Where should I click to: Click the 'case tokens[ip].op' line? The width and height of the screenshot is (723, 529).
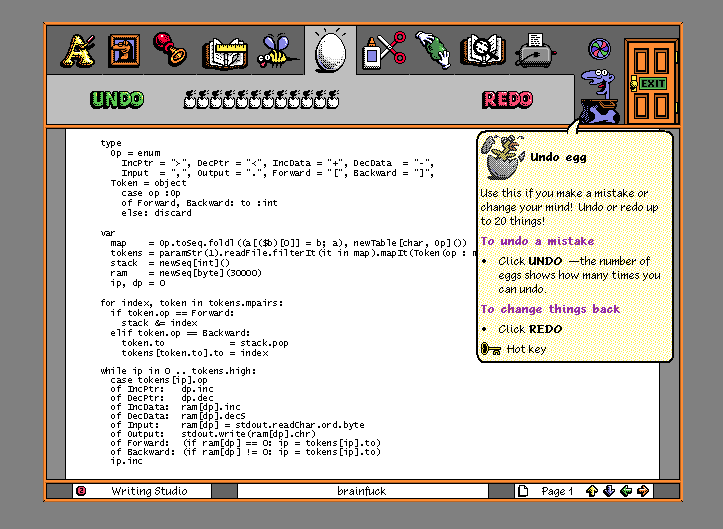159,380
